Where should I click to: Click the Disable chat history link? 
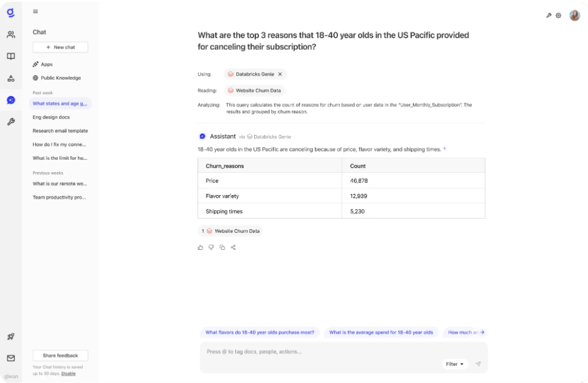pos(69,373)
